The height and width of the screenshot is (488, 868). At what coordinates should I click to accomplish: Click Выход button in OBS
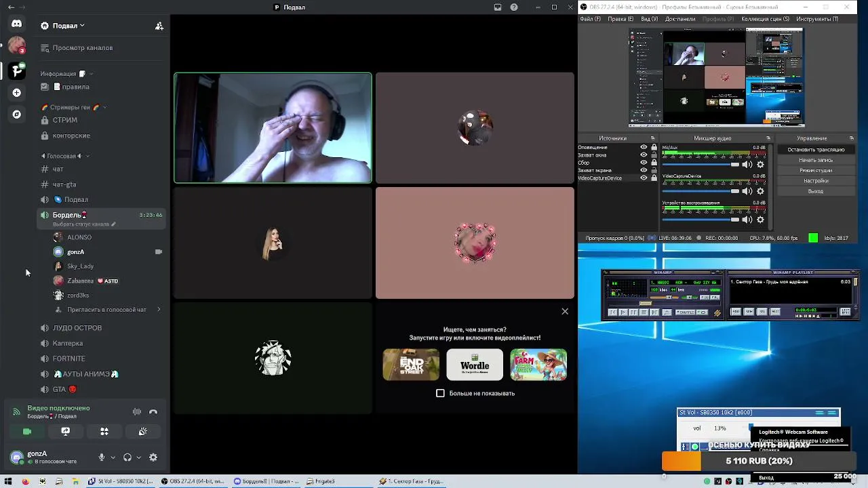pyautogui.click(x=816, y=192)
